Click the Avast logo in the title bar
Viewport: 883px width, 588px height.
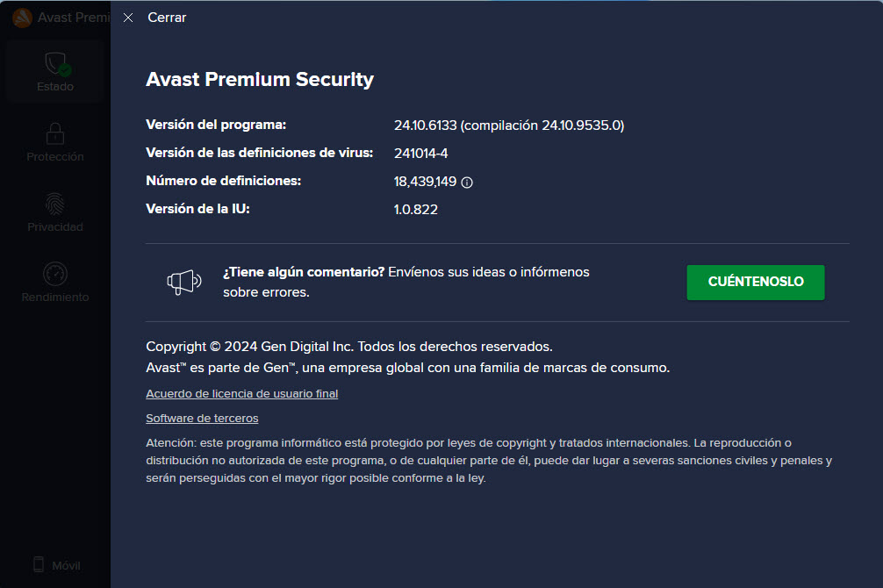[22, 18]
